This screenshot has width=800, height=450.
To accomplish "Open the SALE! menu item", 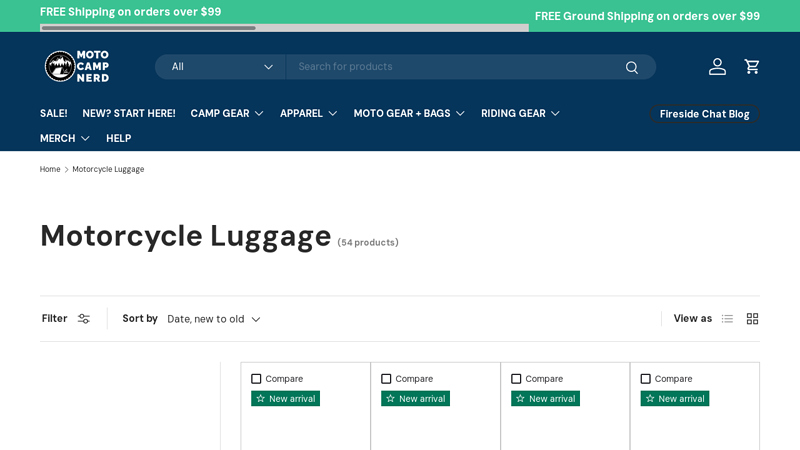I will pos(53,113).
